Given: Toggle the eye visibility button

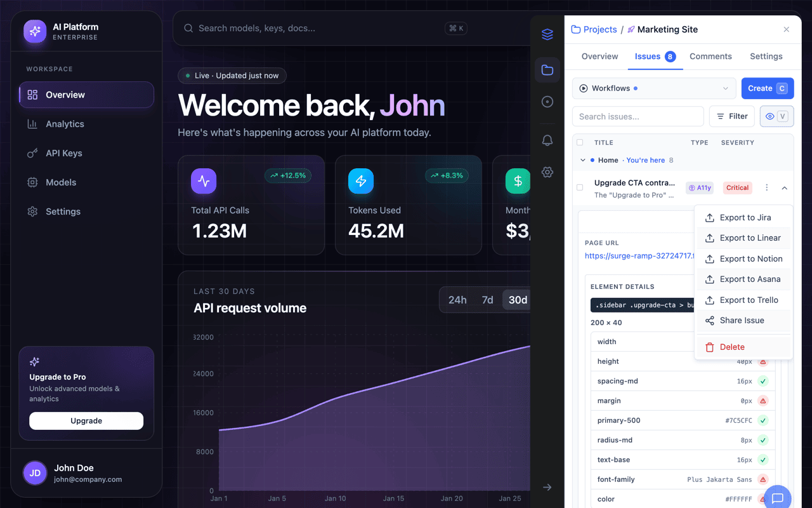Looking at the screenshot, I should tap(776, 116).
